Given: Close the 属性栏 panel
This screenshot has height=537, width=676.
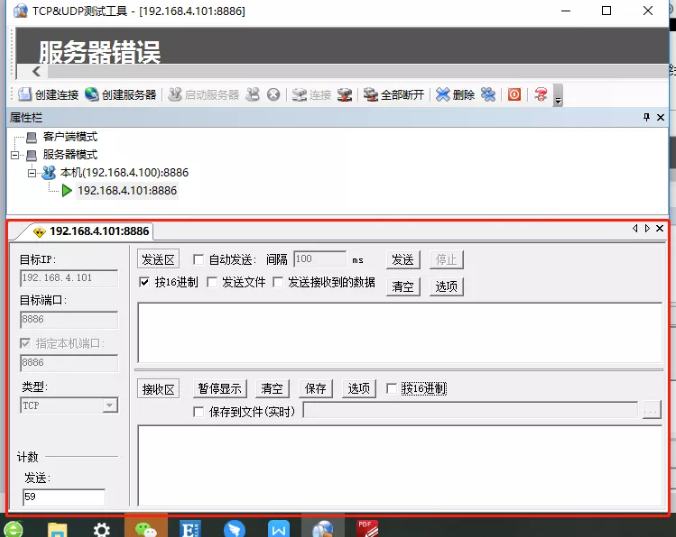Looking at the screenshot, I should (660, 117).
